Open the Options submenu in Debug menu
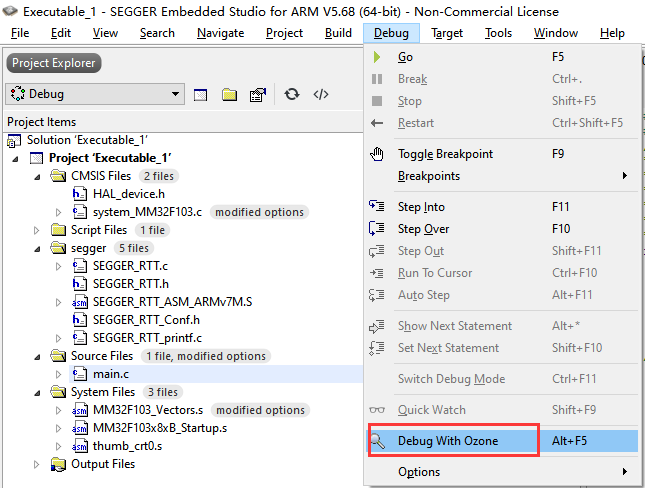Image resolution: width=645 pixels, height=488 pixels. pos(502,472)
